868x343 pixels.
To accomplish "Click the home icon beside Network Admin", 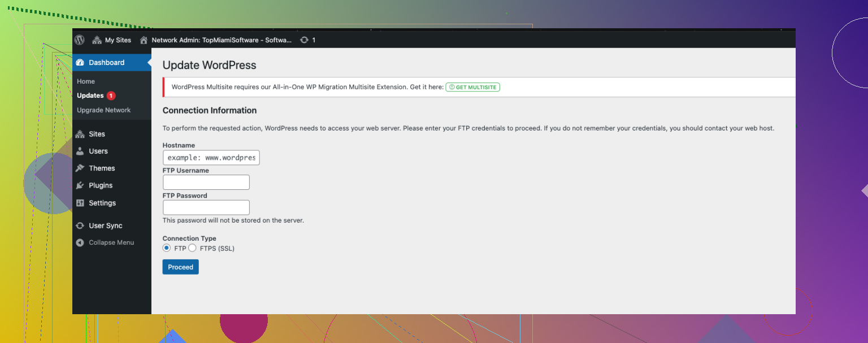I will (144, 40).
